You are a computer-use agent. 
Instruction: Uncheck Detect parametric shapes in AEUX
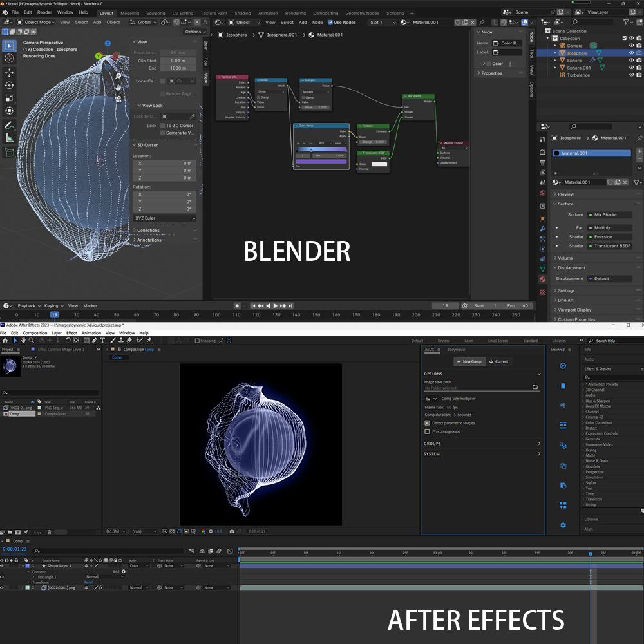click(x=427, y=423)
